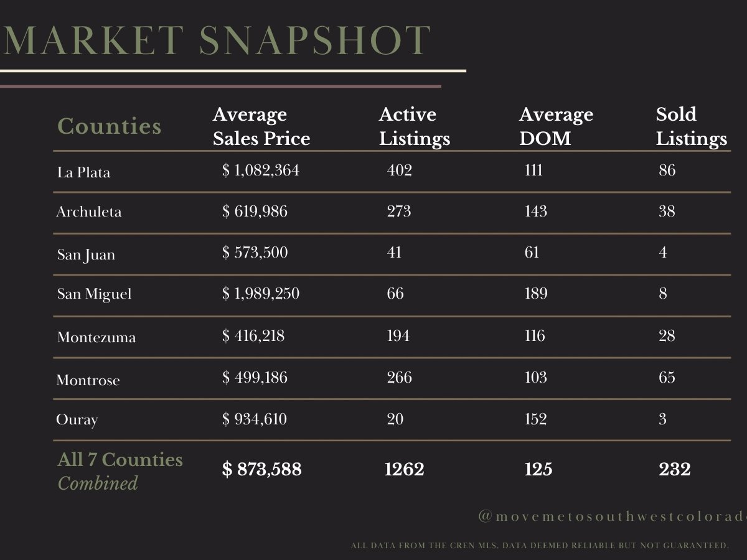Click the CREN MLS data disclaimer text
The width and height of the screenshot is (747, 560).
539,546
